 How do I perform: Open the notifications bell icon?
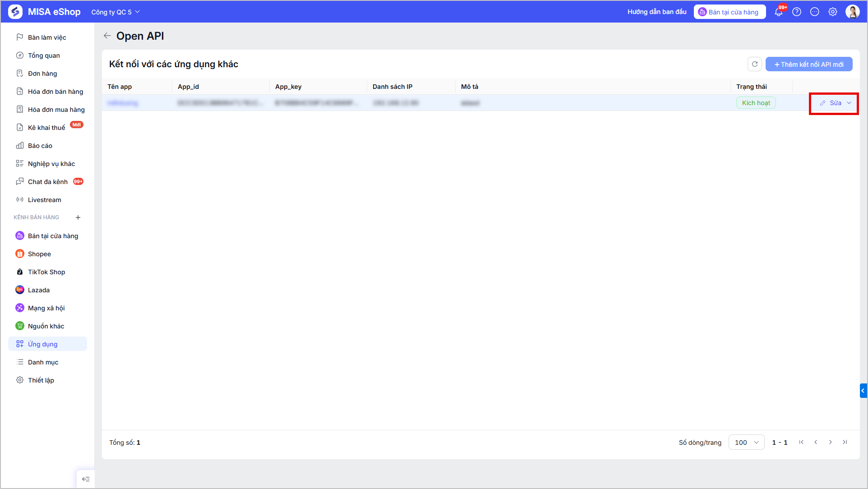point(779,12)
